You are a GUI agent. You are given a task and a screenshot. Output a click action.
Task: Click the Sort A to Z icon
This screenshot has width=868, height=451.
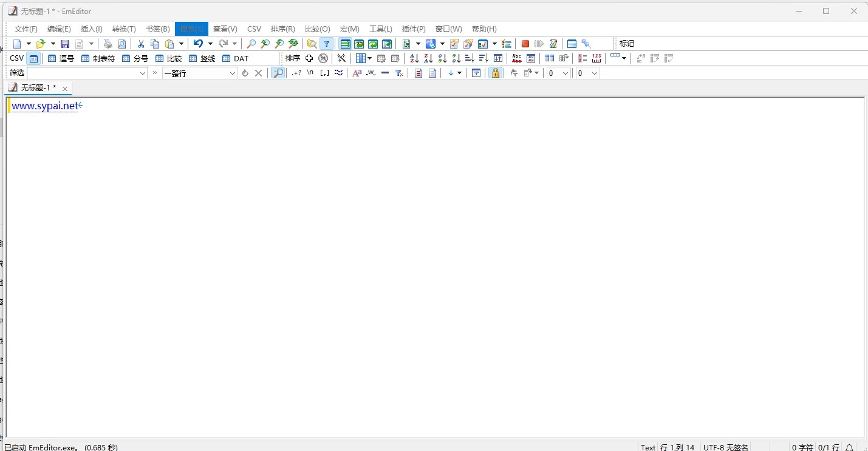point(414,58)
